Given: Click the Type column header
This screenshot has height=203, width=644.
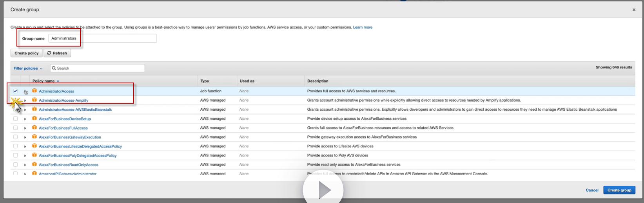Looking at the screenshot, I should click(205, 81).
